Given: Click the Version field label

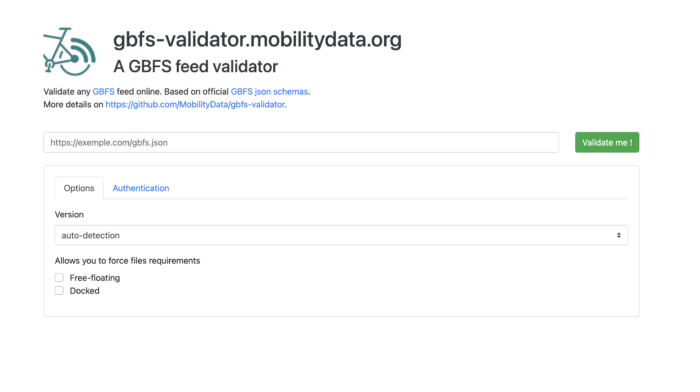Looking at the screenshot, I should pos(69,214).
